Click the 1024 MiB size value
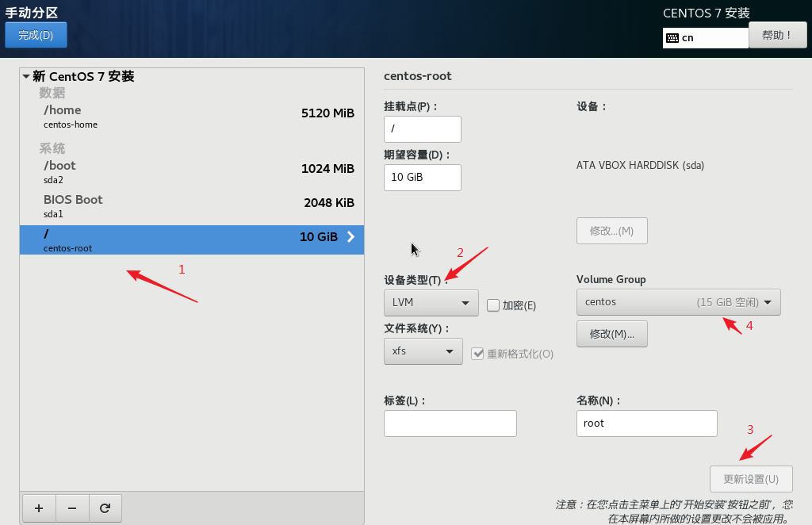Screen dimensions: 812x525 click(x=327, y=168)
